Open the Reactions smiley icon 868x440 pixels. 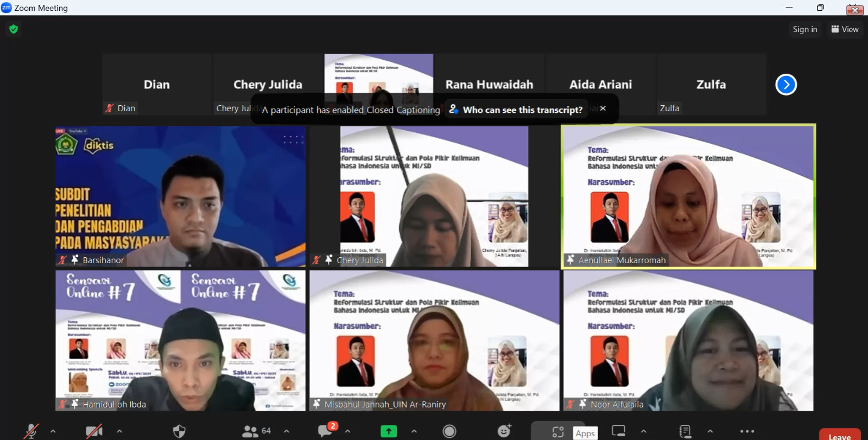point(504,431)
